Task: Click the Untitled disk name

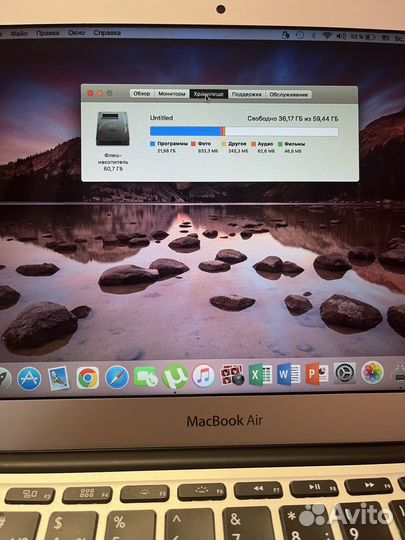Action: tap(161, 118)
